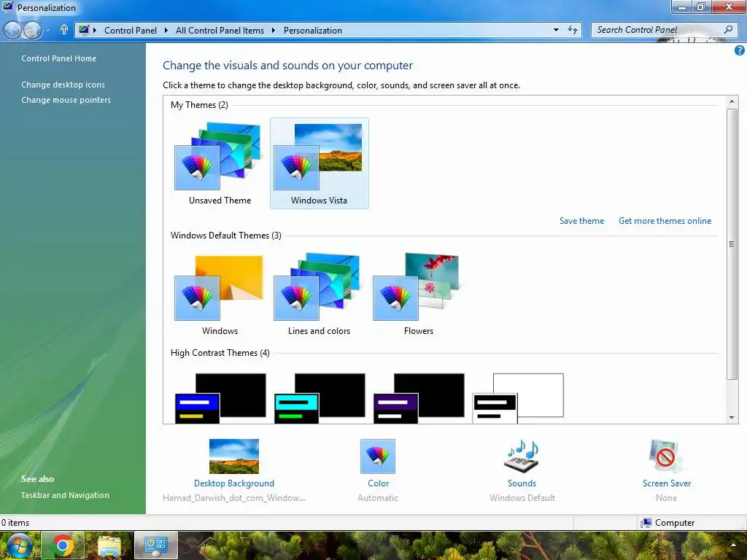Click Windows Default Themes (3) header

click(226, 236)
